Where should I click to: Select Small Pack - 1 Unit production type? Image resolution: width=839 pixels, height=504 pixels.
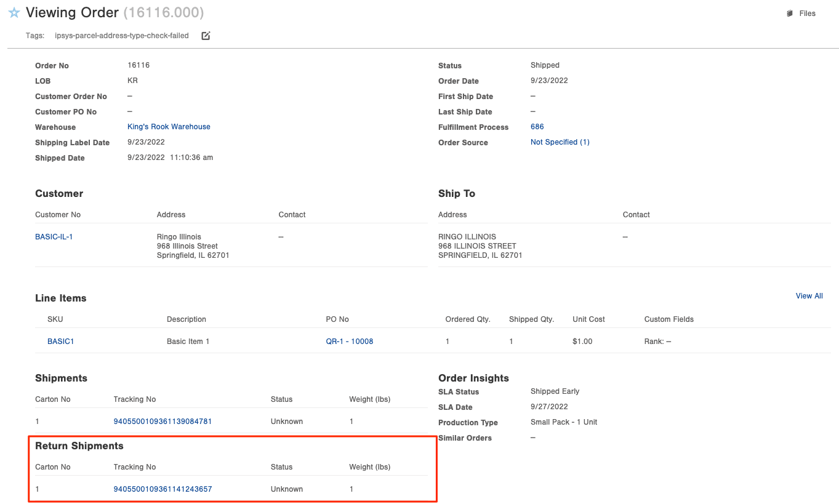pyautogui.click(x=564, y=422)
